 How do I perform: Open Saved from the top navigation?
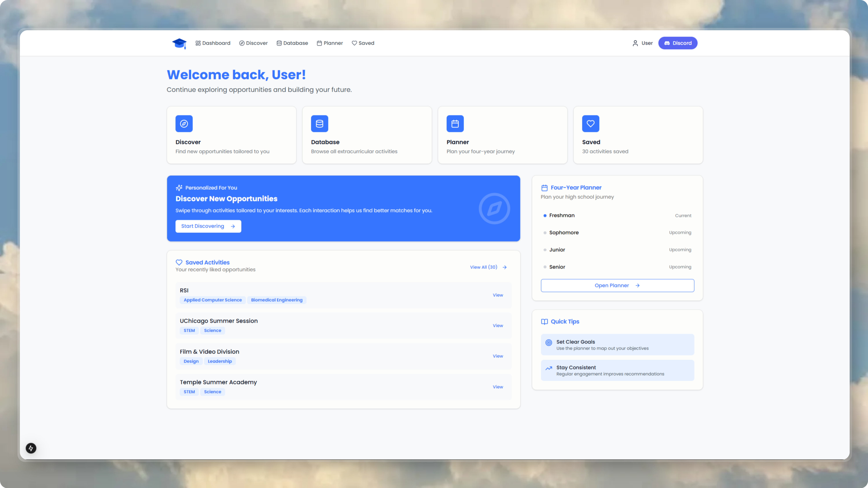click(x=363, y=43)
